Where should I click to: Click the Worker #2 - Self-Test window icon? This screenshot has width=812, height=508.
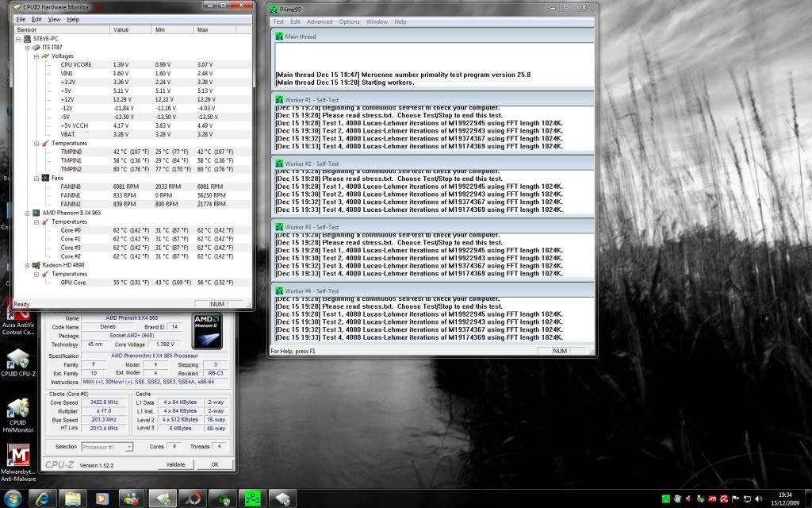click(280, 164)
